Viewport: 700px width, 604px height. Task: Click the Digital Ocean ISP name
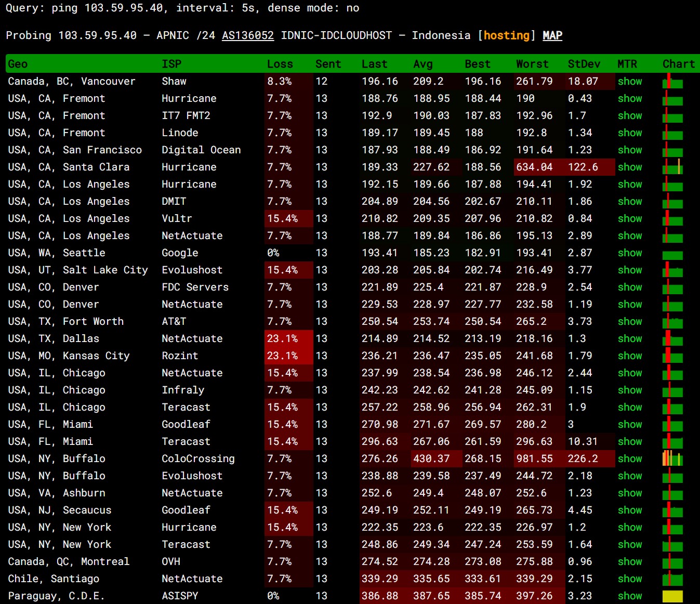click(x=201, y=150)
